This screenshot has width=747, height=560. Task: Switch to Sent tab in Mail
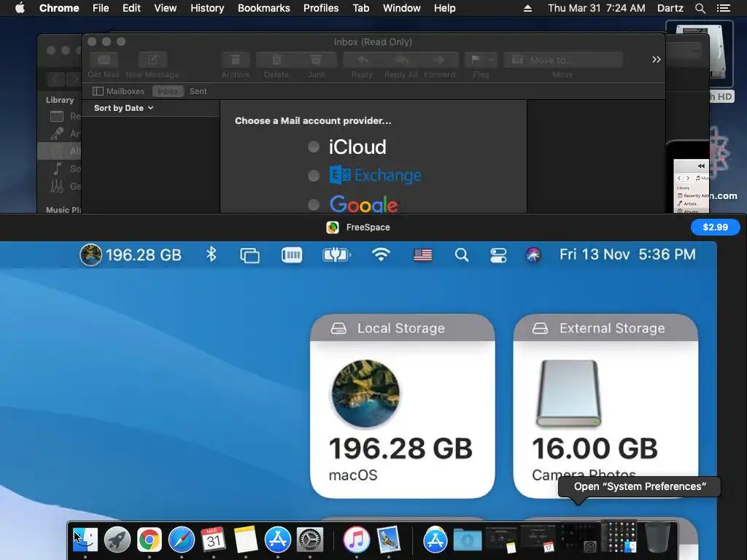point(198,91)
